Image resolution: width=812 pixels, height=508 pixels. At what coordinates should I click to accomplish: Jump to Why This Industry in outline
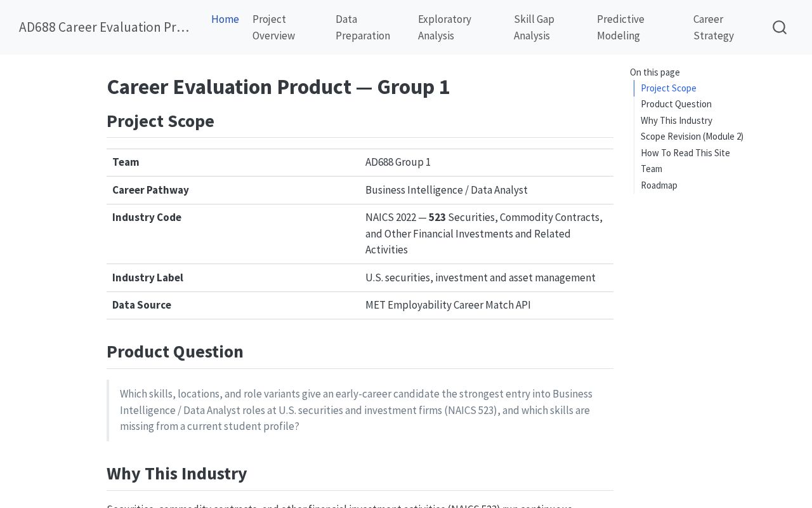click(x=676, y=121)
